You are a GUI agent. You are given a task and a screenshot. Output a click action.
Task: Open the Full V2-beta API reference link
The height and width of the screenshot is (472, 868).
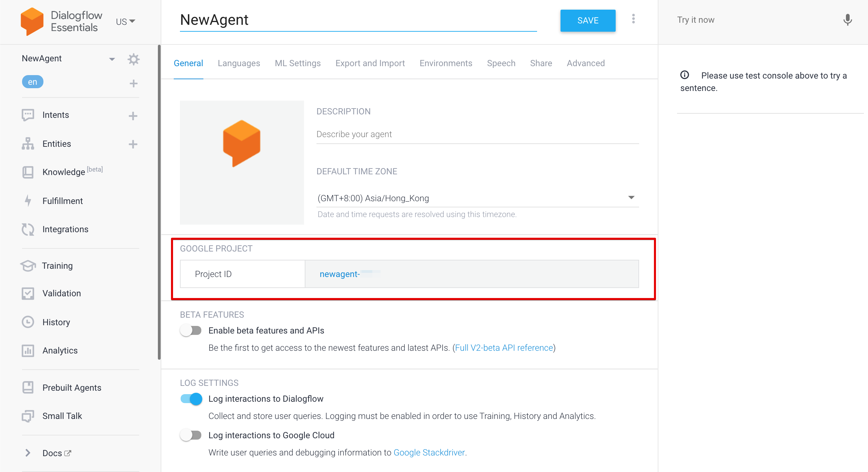point(504,348)
